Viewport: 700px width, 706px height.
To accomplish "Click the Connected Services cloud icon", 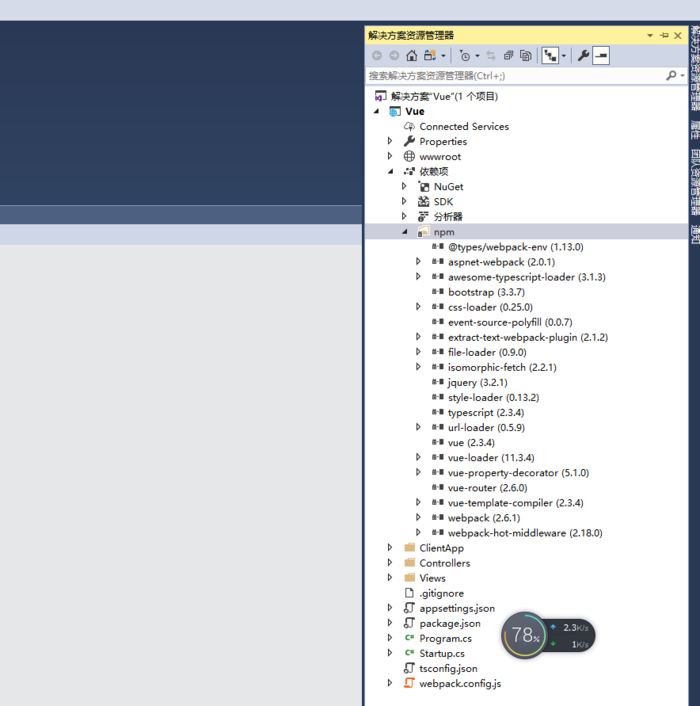I will [x=409, y=127].
